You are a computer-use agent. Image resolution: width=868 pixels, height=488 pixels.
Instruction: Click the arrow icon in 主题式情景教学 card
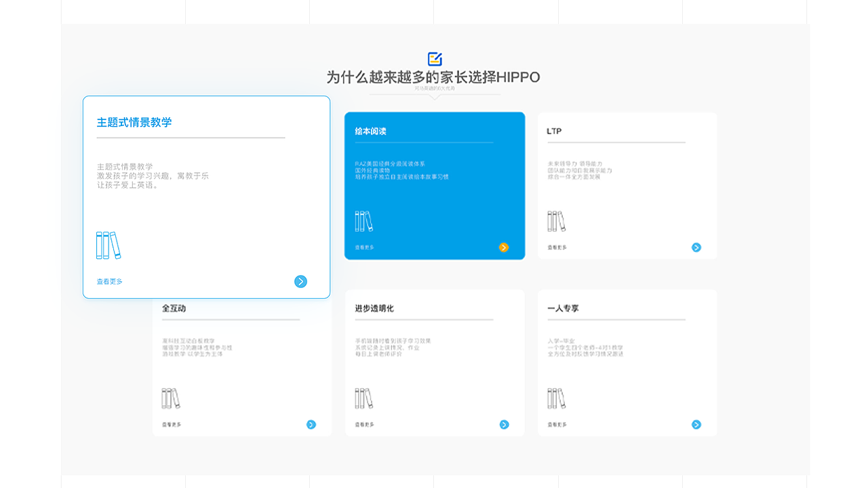pos(300,281)
